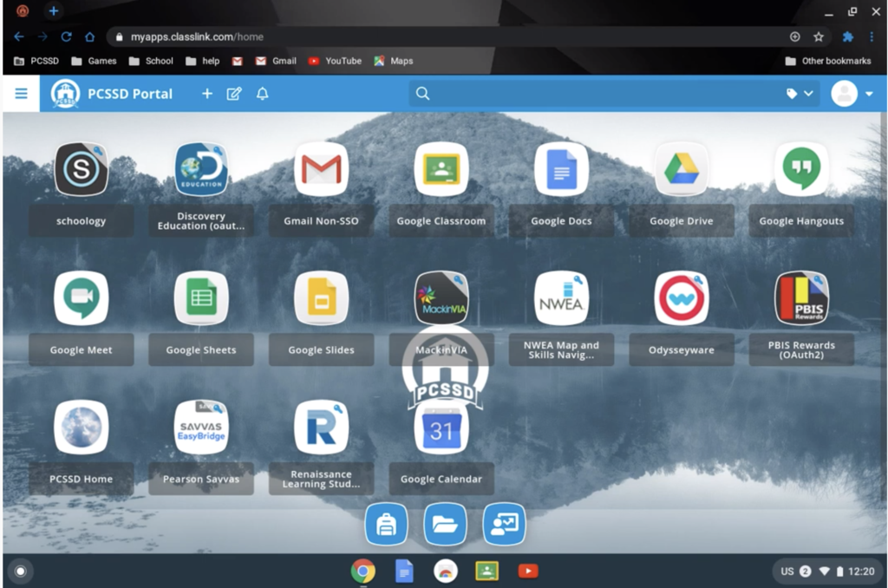
Task: Open the School bookmarks folder
Action: [151, 61]
